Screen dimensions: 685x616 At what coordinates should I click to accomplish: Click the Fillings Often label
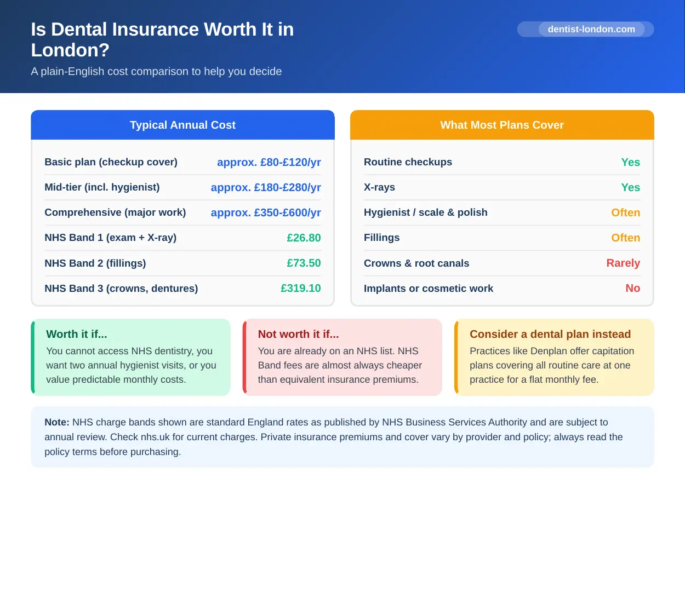tap(626, 238)
